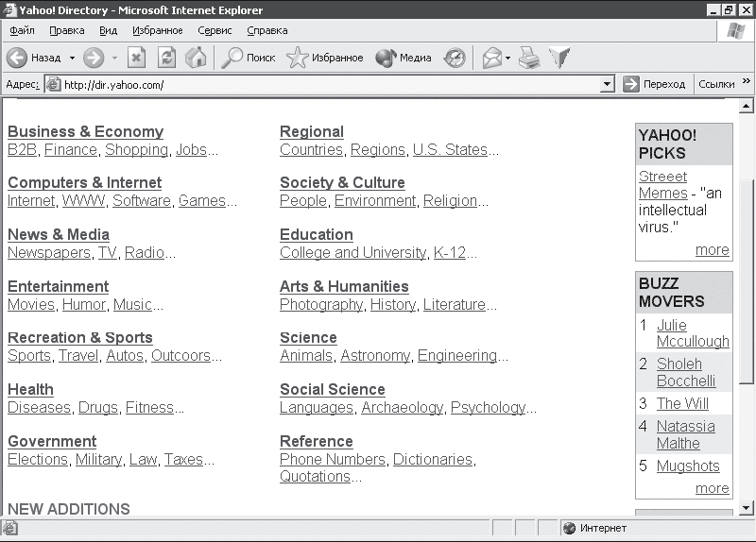Open the Computers & Internet category link
This screenshot has height=542, width=756.
click(x=84, y=182)
